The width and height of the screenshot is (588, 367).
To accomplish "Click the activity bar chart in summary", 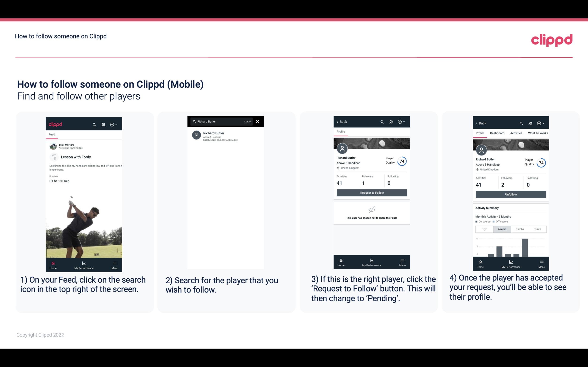I will pos(510,250).
